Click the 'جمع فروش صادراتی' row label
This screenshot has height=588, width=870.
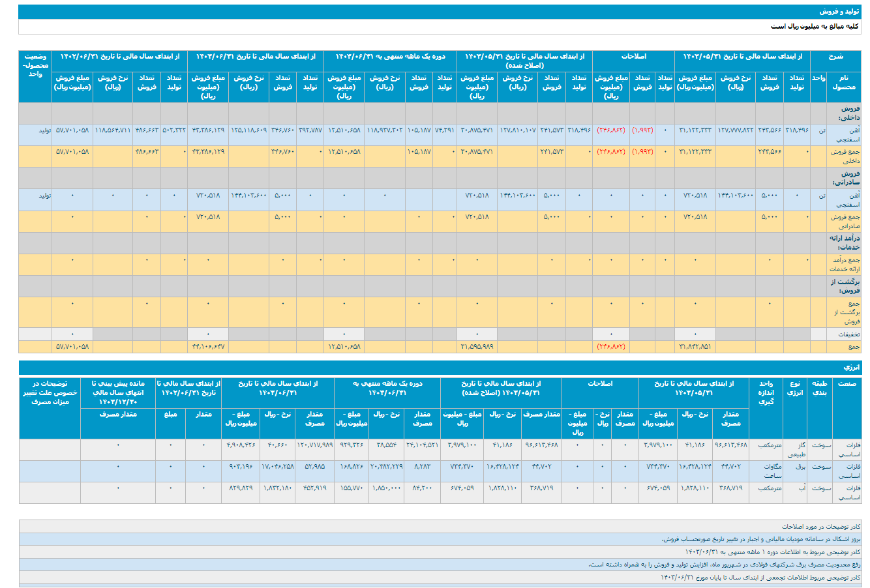845,221
